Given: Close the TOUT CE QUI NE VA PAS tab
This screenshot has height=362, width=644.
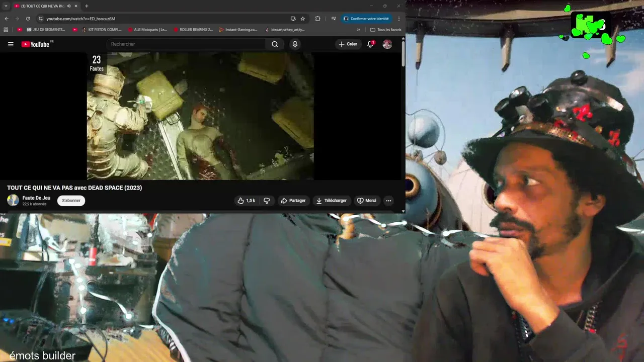Looking at the screenshot, I should [x=76, y=6].
